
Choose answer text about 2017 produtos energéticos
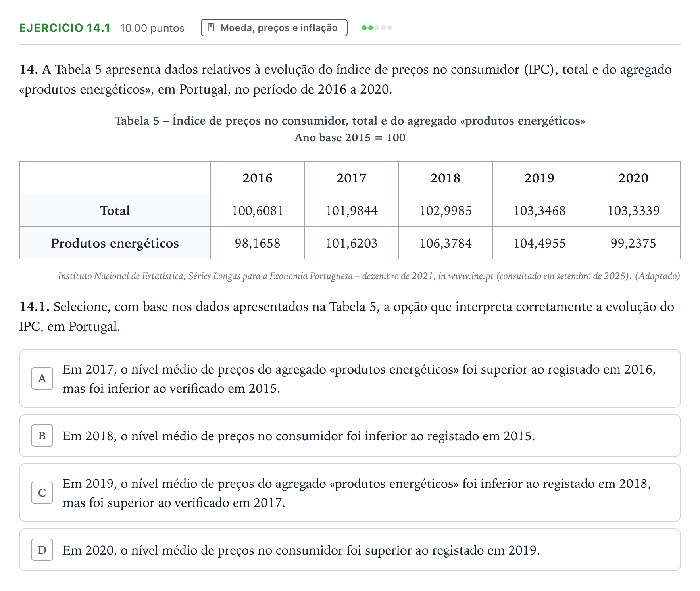(359, 379)
